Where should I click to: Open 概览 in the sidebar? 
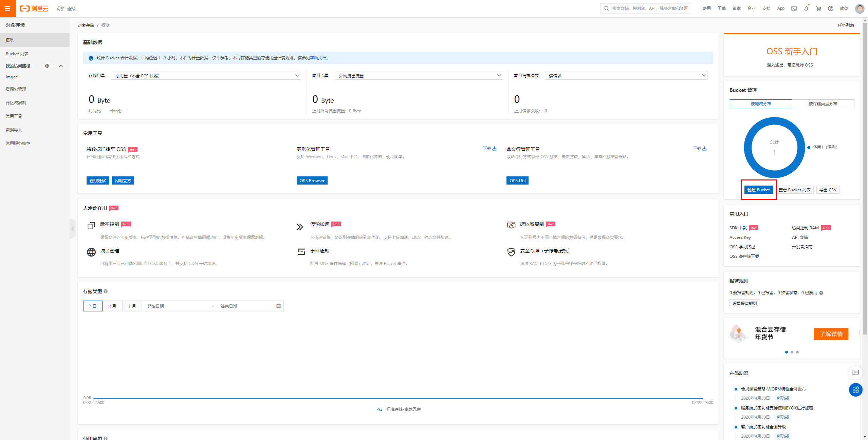coord(35,40)
